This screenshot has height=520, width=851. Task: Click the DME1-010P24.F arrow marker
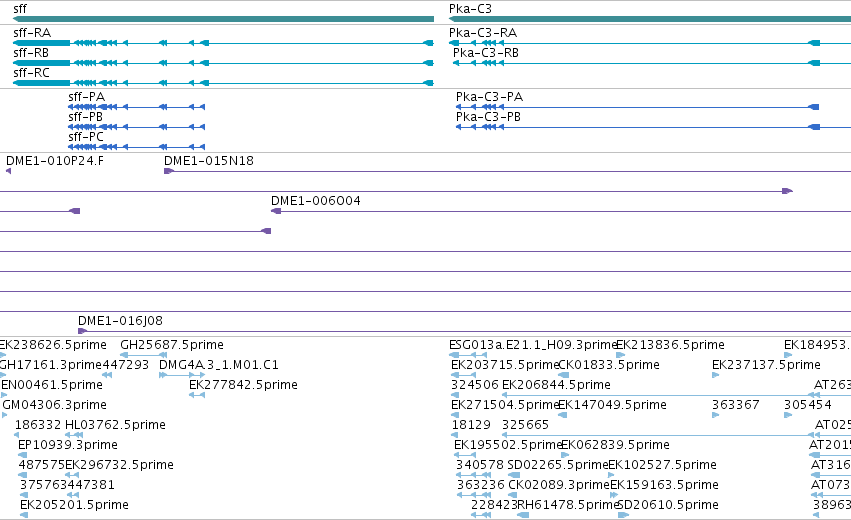tap(8, 171)
